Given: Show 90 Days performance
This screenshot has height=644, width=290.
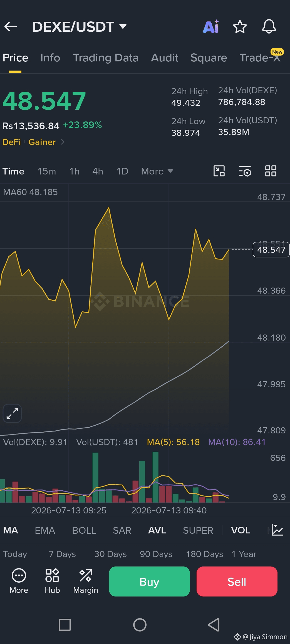Looking at the screenshot, I should pos(156,554).
